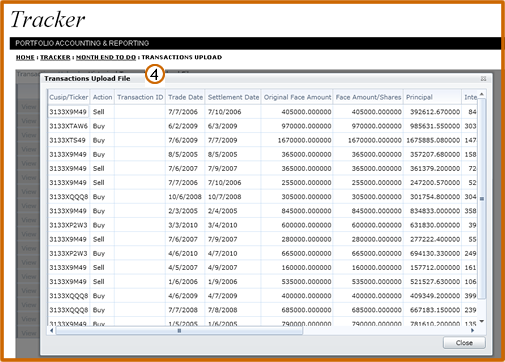Click original face amount 970000.000000

(x=307, y=126)
